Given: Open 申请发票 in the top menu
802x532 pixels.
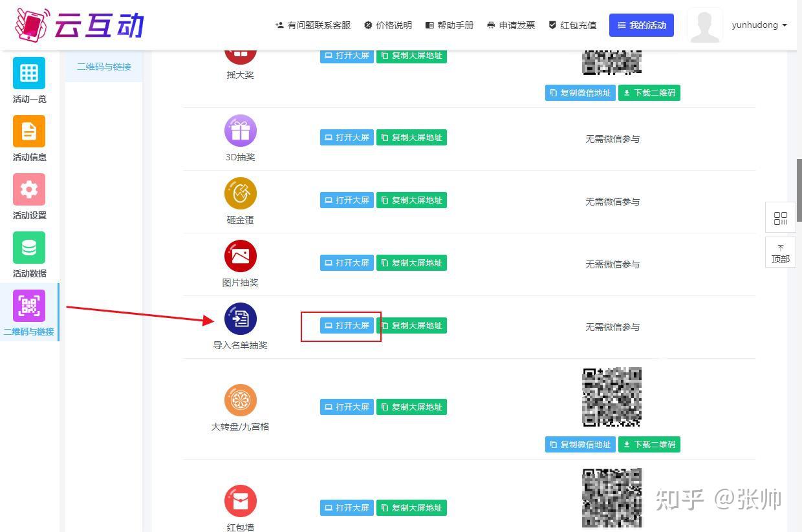Looking at the screenshot, I should [x=510, y=25].
